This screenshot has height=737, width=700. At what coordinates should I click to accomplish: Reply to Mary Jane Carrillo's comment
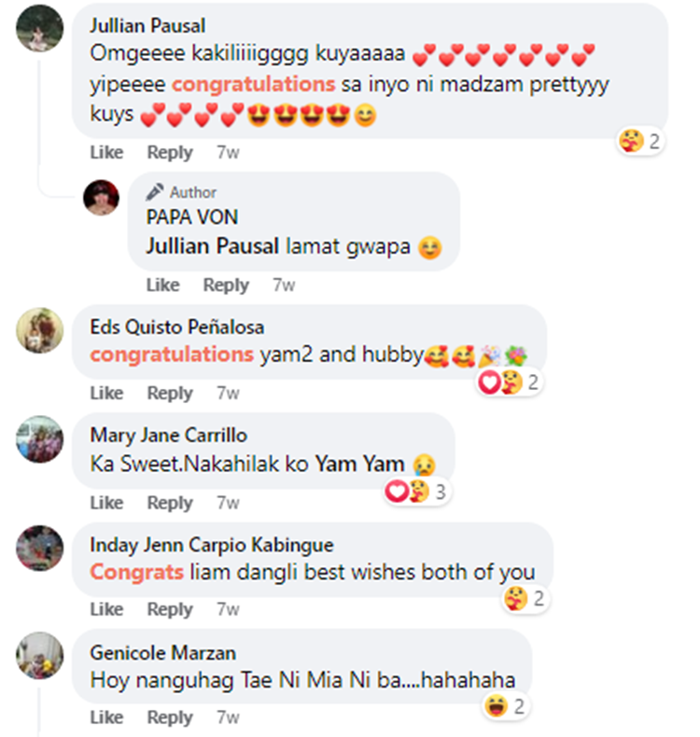(170, 503)
